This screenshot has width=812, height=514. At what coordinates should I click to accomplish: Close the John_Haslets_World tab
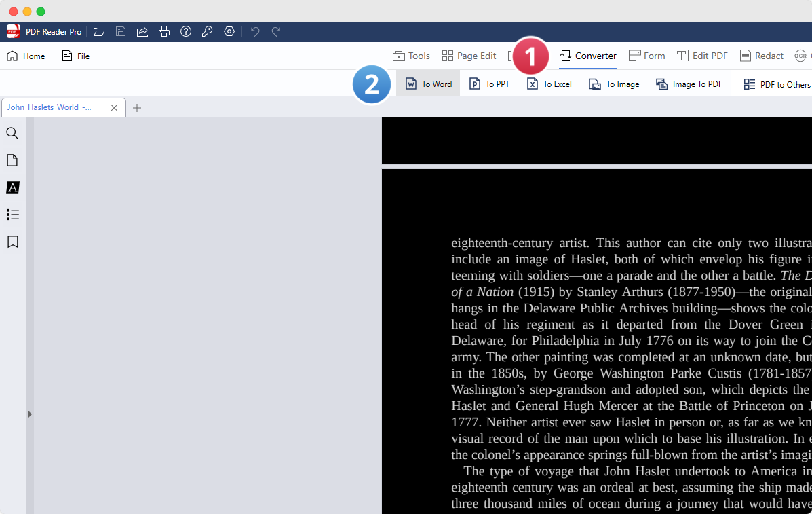coord(115,108)
